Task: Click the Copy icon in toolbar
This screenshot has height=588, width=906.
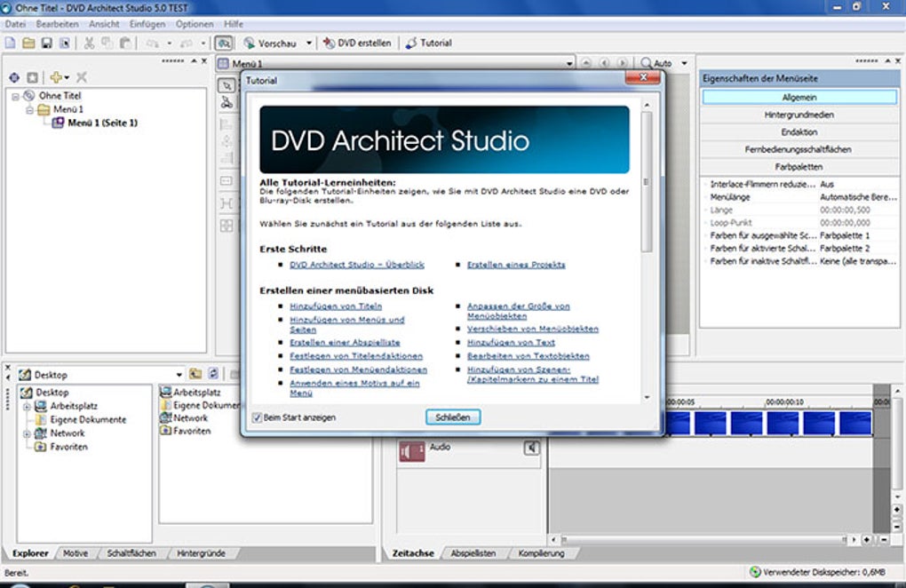Action: pos(107,44)
